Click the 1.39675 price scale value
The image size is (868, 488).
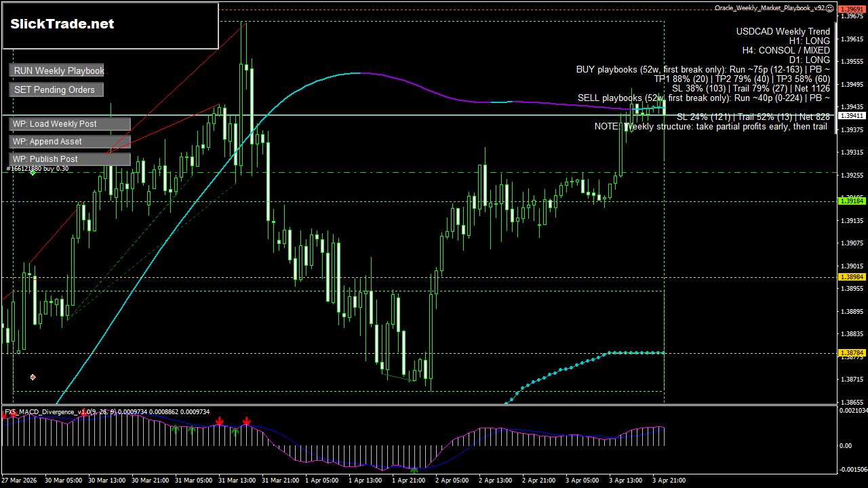click(852, 16)
